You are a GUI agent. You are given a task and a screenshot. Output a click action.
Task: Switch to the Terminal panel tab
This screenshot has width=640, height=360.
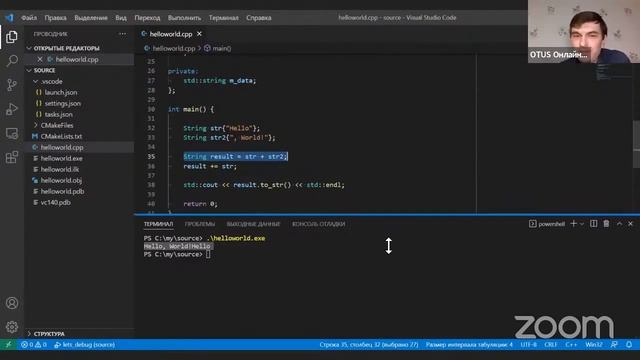tap(158, 224)
